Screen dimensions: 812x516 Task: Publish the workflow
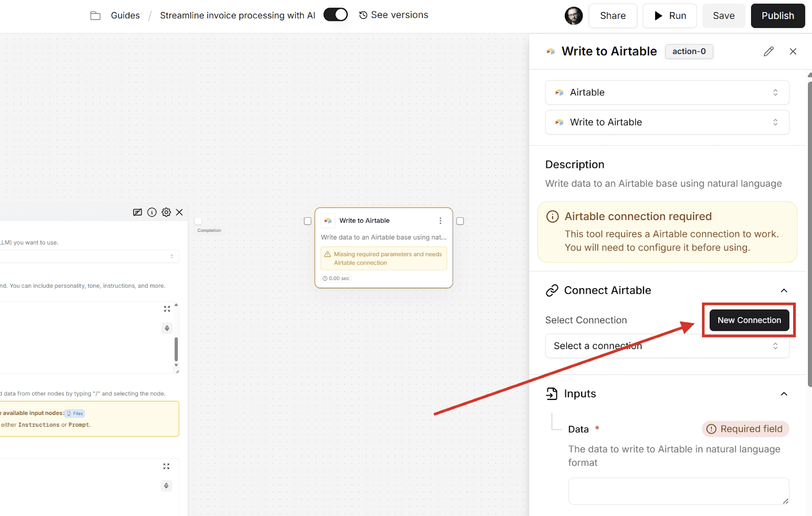point(778,16)
